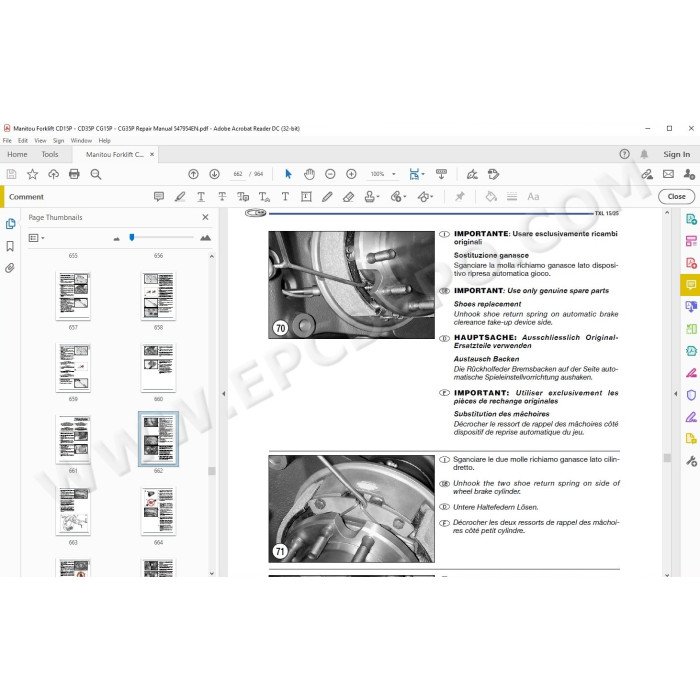
Task: Select the Add text box tool
Action: (306, 196)
